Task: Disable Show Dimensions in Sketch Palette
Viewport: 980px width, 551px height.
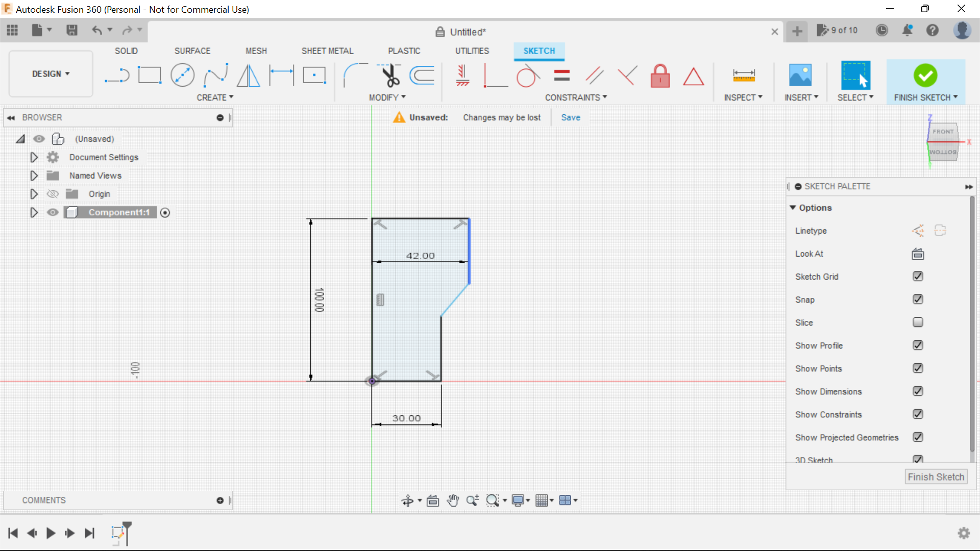Action: [x=918, y=391]
